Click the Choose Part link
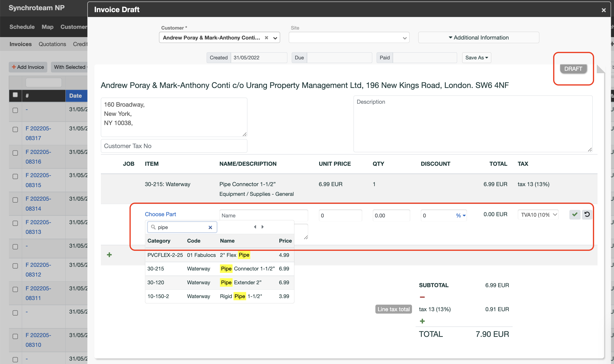Viewport: 614px width, 364px height. (160, 214)
